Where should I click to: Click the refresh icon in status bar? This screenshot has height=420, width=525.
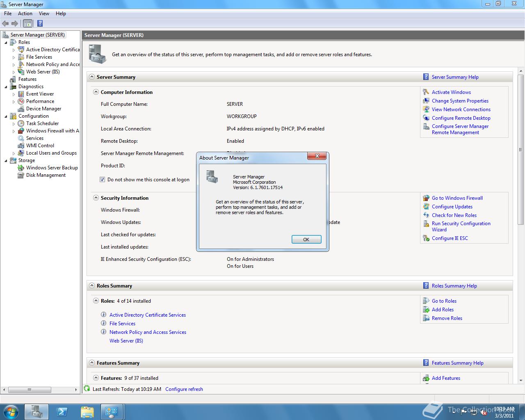coord(87,388)
